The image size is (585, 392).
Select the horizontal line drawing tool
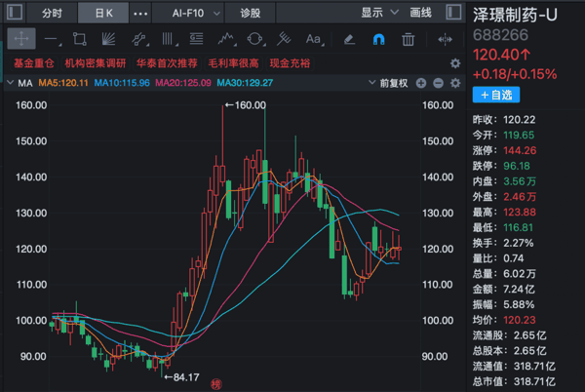(52, 39)
